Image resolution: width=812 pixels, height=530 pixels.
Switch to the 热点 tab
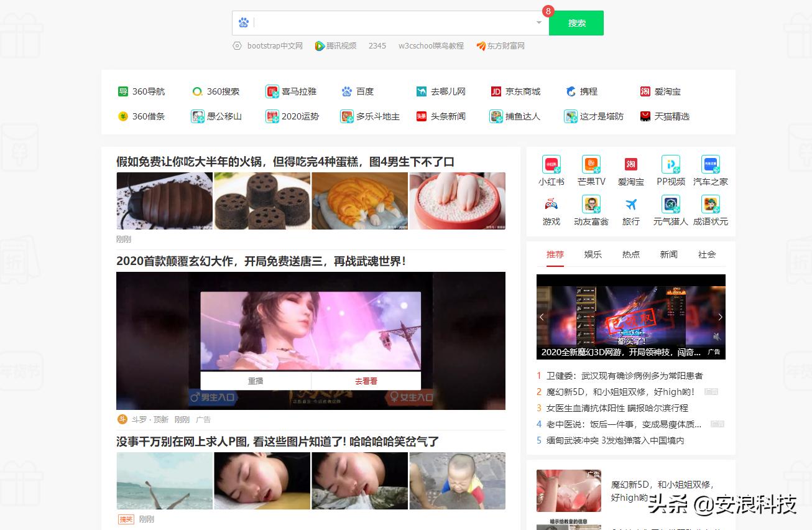630,254
